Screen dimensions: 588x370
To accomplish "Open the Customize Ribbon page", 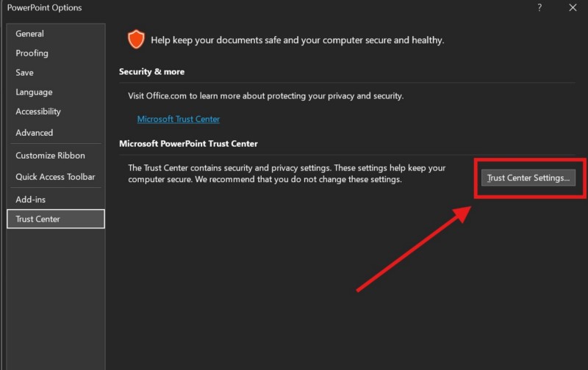I will pos(51,156).
